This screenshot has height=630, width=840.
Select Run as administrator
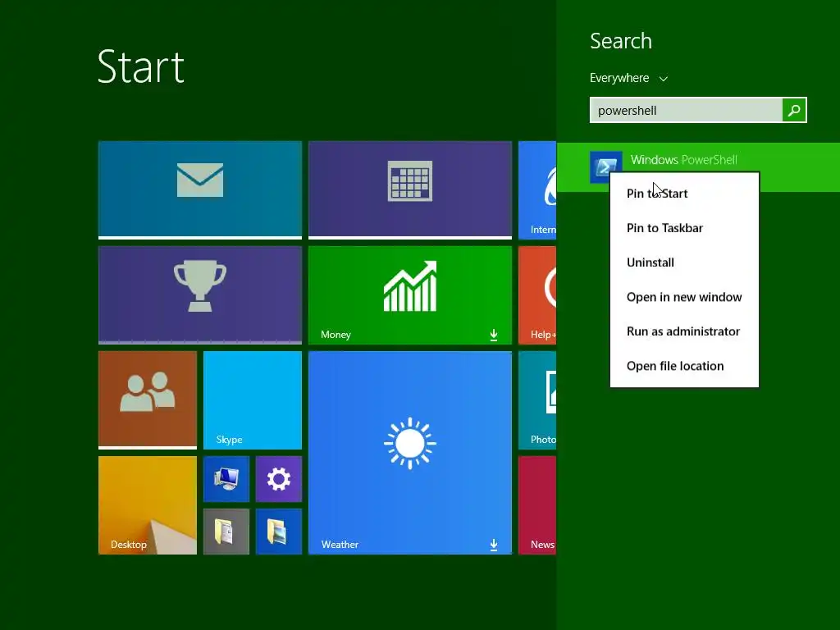[684, 331]
